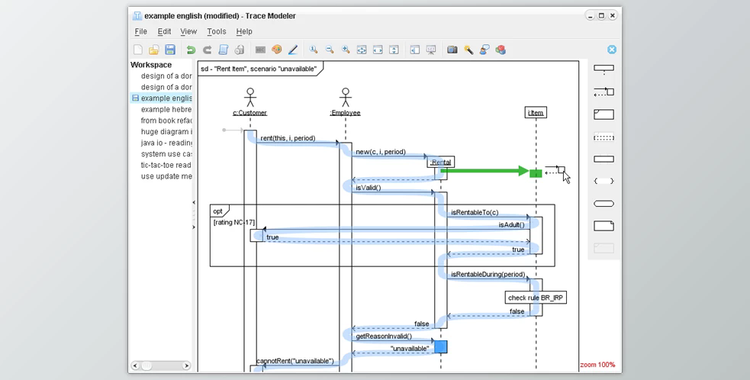The width and height of the screenshot is (750, 380).
Task: Click the person with speech bubble icon
Action: coord(485,50)
